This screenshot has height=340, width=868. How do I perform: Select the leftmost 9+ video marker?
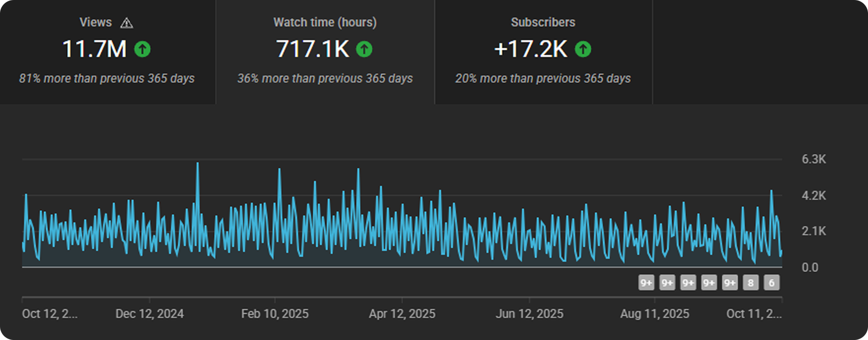646,283
